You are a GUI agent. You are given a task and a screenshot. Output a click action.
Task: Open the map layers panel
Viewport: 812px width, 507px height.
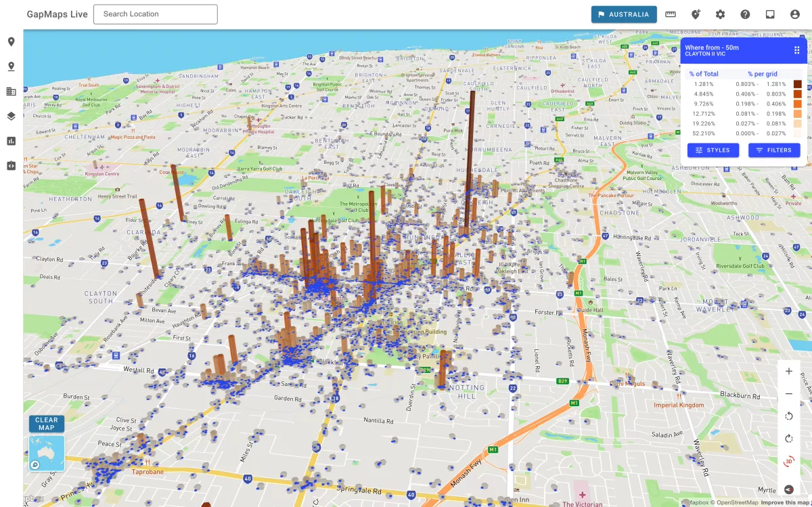point(11,116)
